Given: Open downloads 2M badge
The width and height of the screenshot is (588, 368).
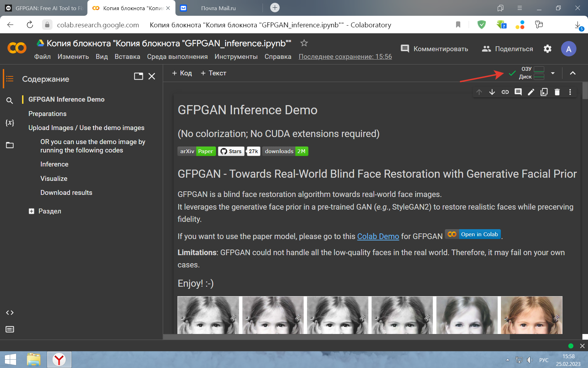Looking at the screenshot, I should pos(285,151).
